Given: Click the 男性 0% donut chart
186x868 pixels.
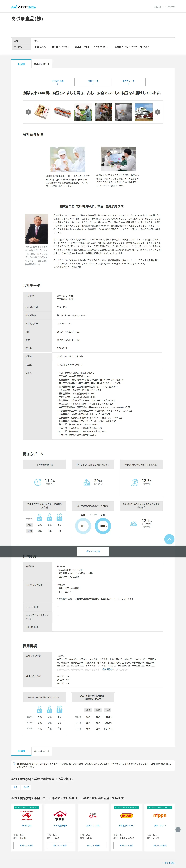Looking at the screenshot, I should pyautogui.click(x=83, y=526).
